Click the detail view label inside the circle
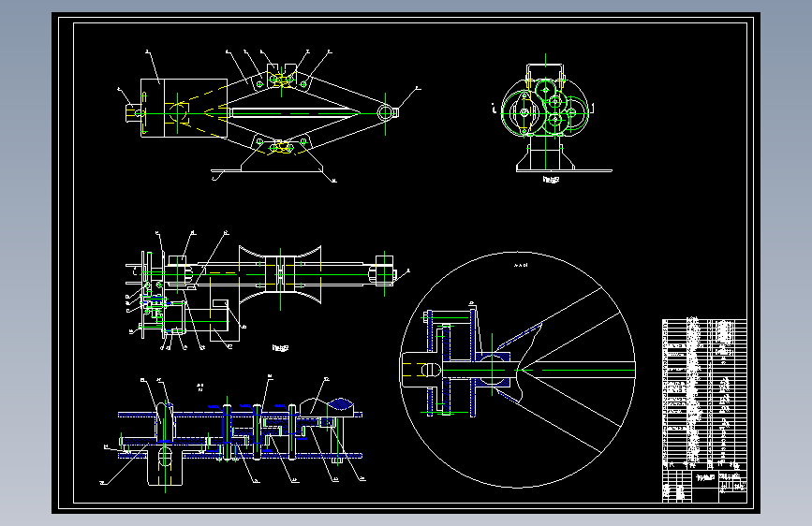Image resolution: width=812 pixels, height=526 pixels. 521,266
